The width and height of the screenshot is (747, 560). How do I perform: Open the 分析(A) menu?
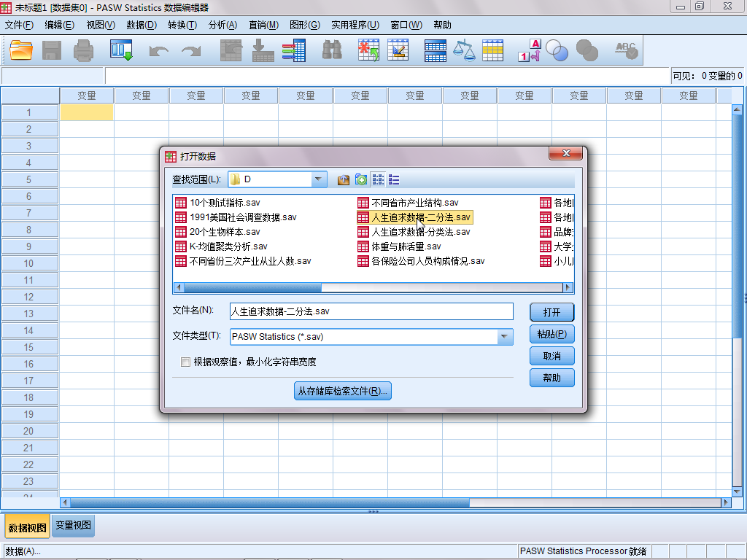pyautogui.click(x=222, y=26)
